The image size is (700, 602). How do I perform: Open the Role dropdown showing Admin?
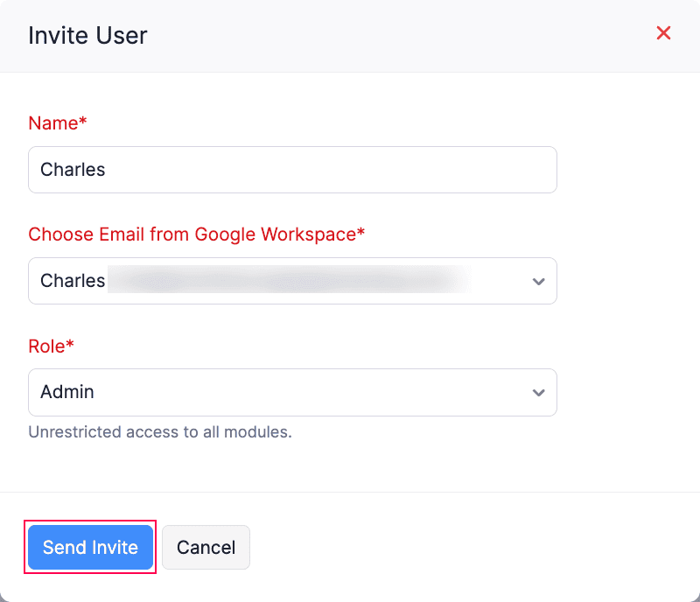(292, 392)
